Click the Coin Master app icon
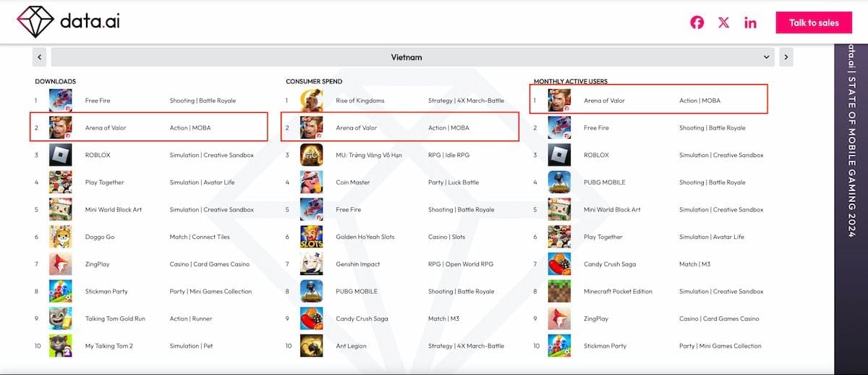Image resolution: width=868 pixels, height=375 pixels. tap(312, 182)
